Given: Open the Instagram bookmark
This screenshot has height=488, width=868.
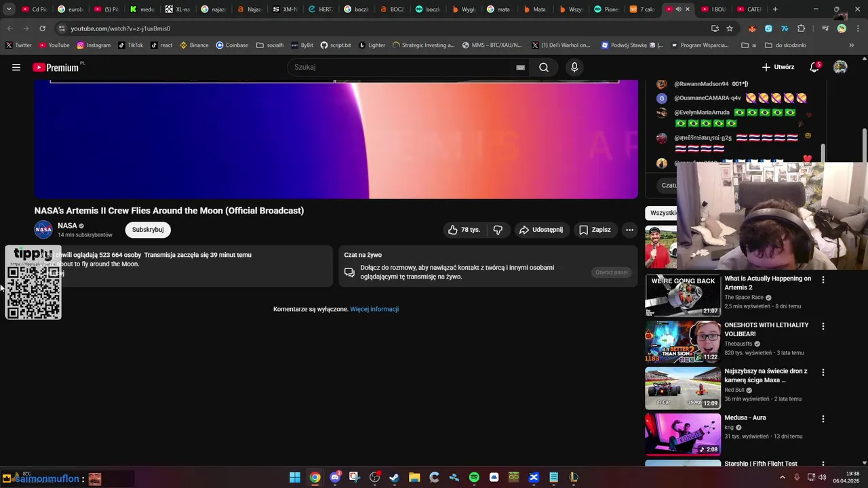Looking at the screenshot, I should click(94, 45).
